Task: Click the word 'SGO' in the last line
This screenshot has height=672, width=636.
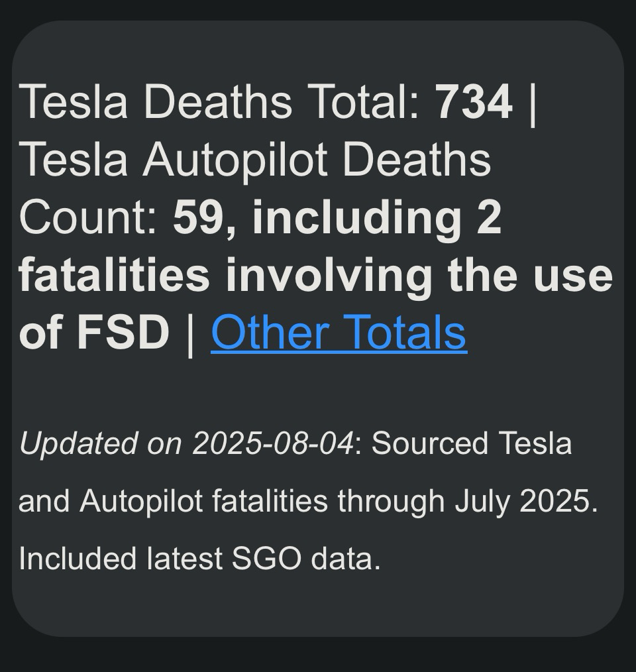Action: (266, 559)
